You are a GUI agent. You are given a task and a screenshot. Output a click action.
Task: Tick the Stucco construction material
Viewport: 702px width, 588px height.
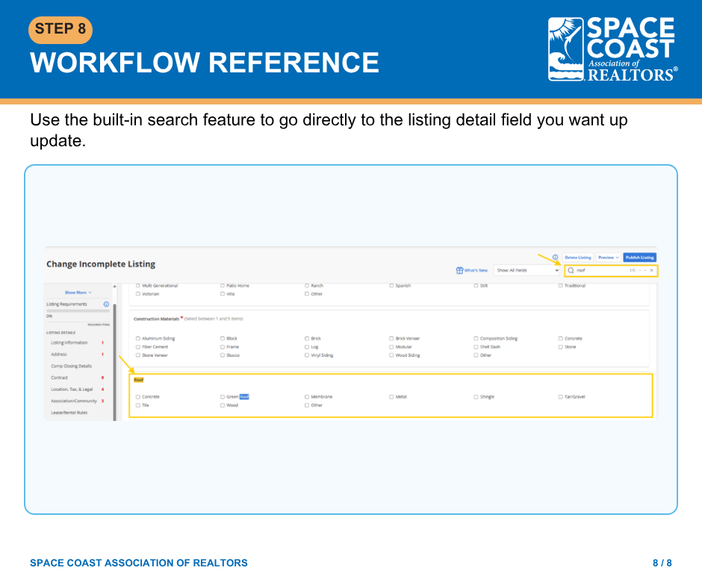coord(223,355)
